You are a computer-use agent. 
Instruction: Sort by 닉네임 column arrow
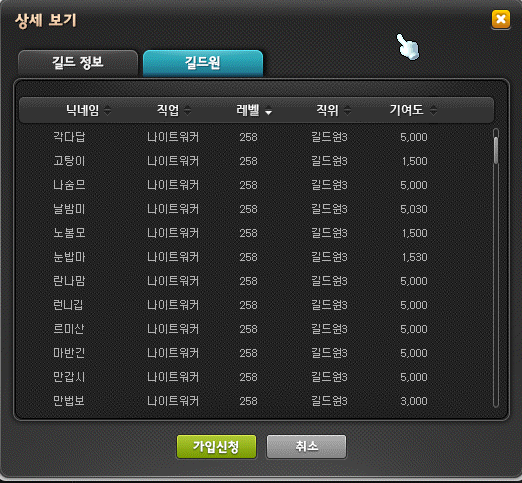pos(107,110)
